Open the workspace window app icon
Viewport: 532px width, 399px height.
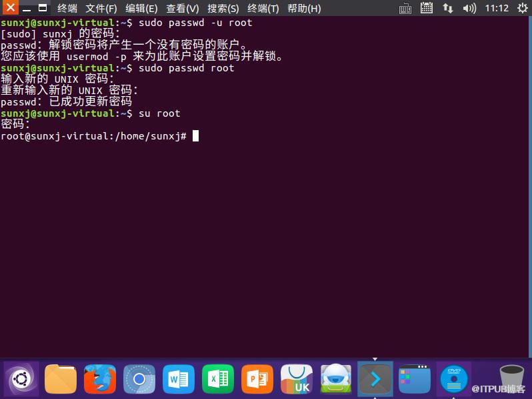415,378
